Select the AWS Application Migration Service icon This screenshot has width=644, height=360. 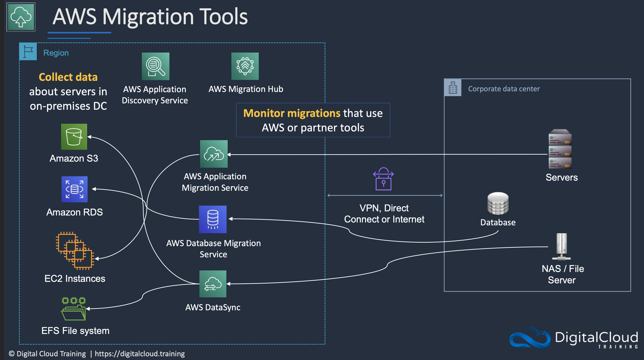tap(214, 154)
